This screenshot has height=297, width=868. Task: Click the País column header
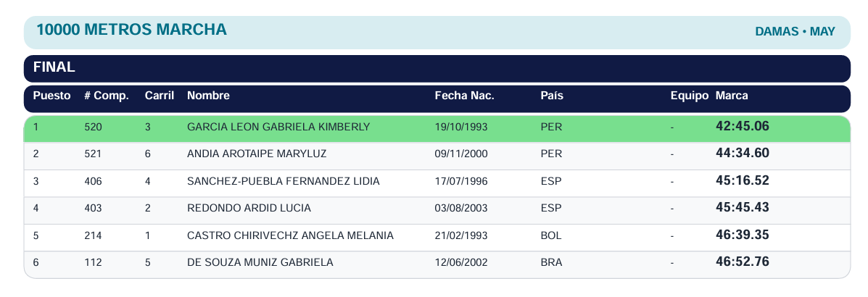click(x=552, y=96)
